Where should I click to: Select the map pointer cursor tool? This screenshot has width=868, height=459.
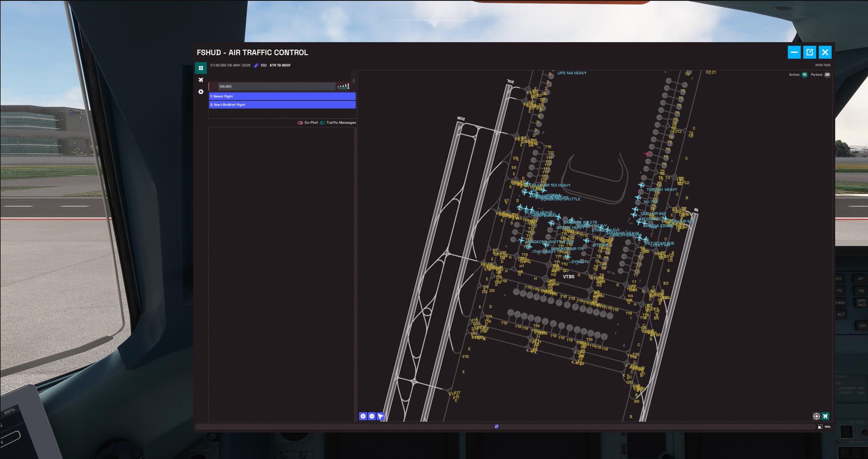click(x=381, y=416)
